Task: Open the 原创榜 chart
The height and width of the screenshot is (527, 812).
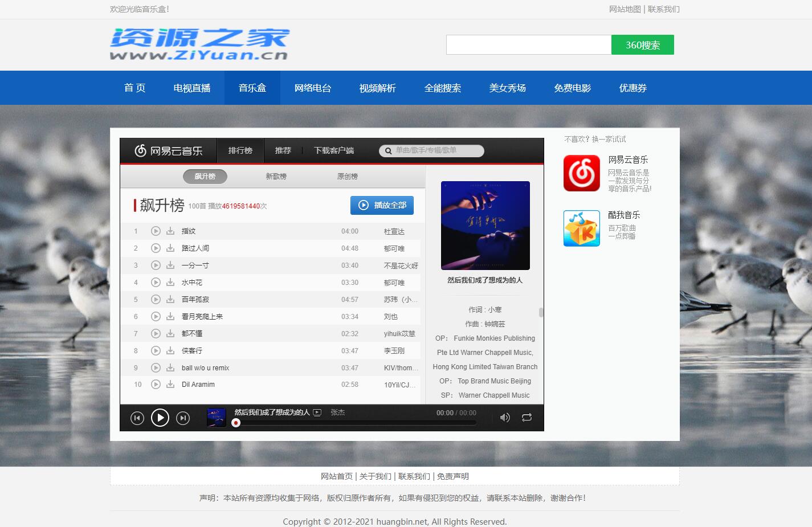Action: tap(347, 176)
